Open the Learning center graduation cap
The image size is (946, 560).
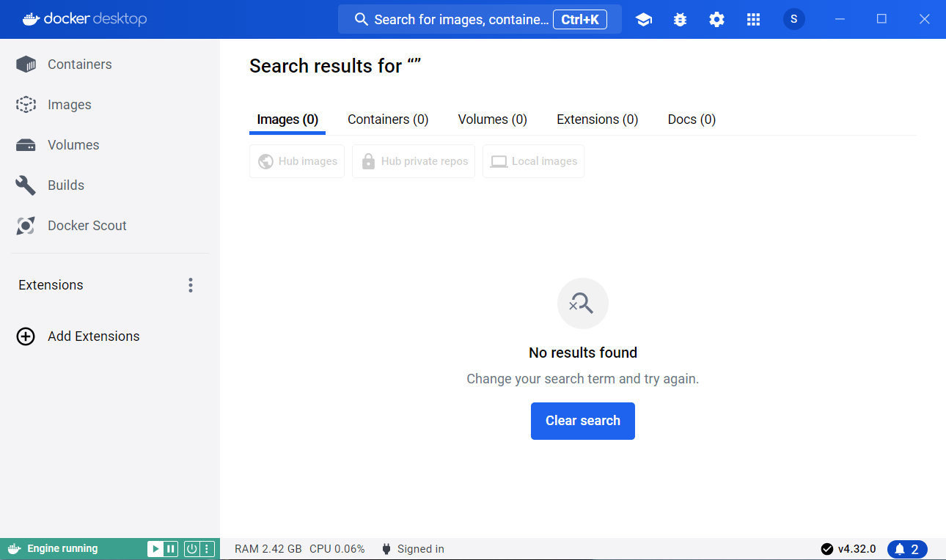click(644, 20)
